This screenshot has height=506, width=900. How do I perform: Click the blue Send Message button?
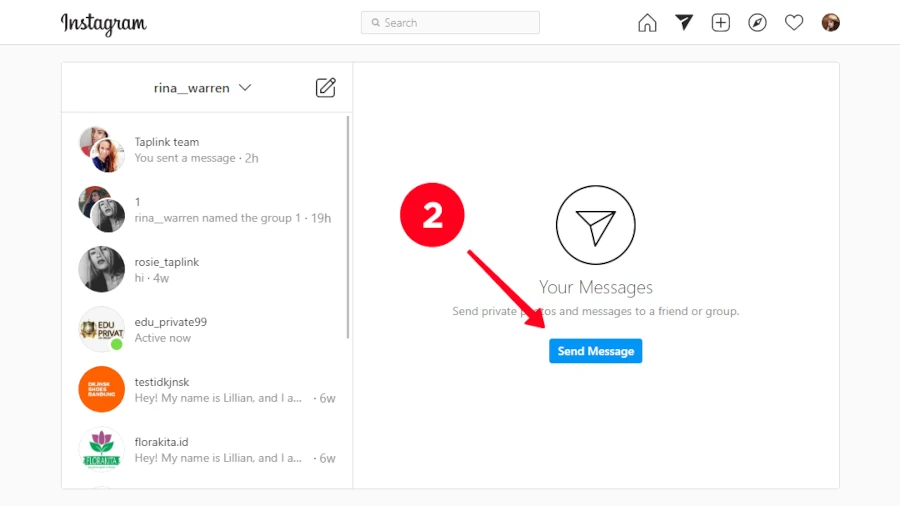595,351
